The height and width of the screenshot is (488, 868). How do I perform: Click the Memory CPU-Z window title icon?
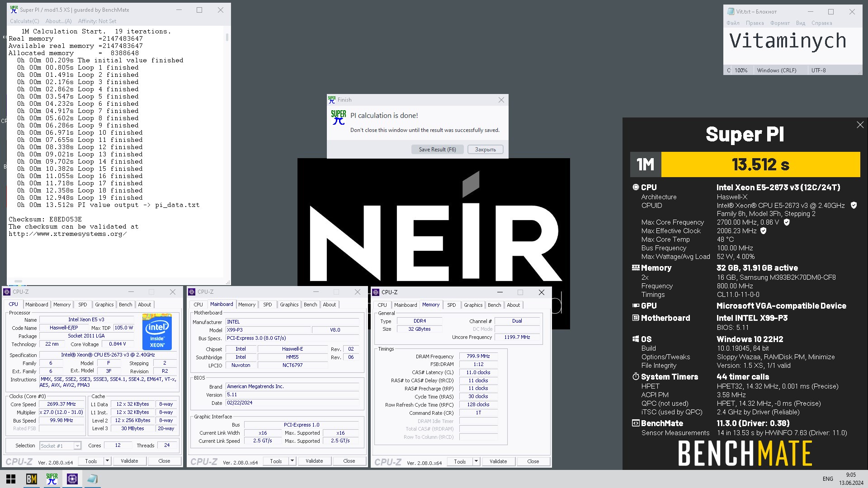[376, 292]
